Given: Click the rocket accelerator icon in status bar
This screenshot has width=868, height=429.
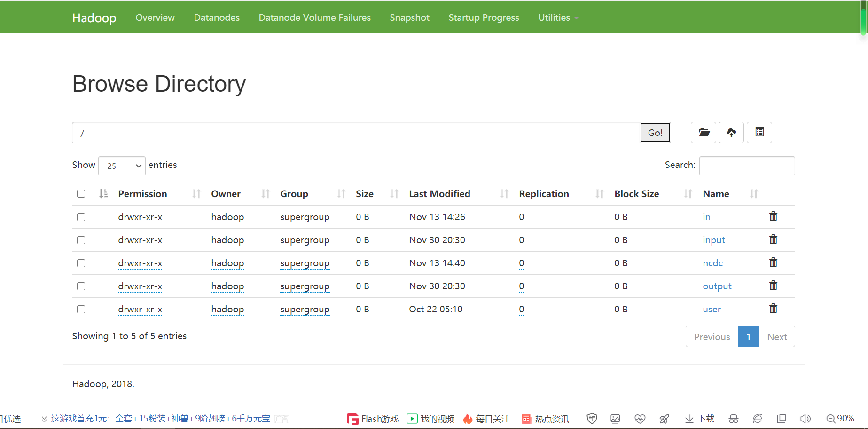Looking at the screenshot, I should pyautogui.click(x=664, y=419).
